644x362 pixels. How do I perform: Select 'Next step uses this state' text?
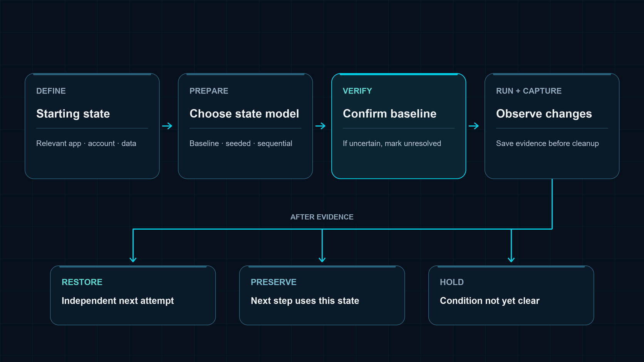[305, 300]
